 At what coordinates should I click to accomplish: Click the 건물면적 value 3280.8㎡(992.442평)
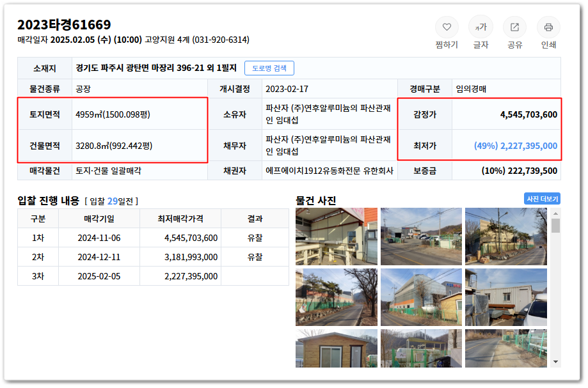(114, 146)
